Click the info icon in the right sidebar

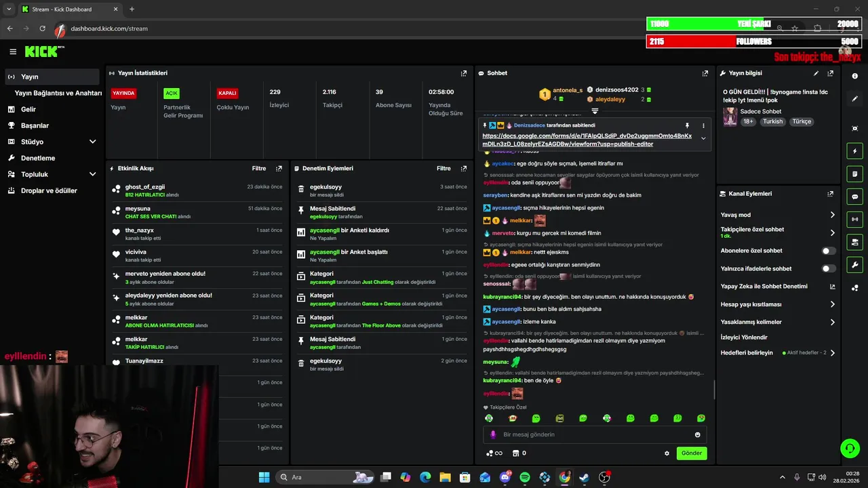click(x=855, y=76)
